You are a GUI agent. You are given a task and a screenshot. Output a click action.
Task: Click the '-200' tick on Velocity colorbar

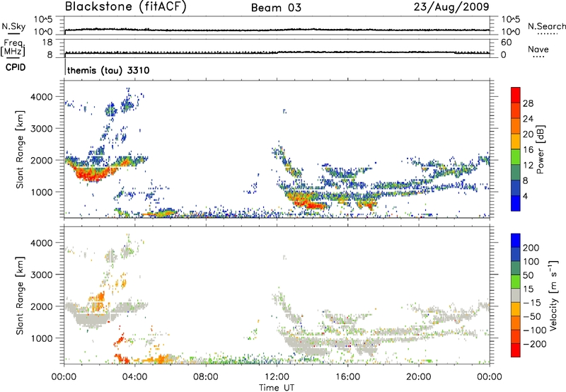535,344
